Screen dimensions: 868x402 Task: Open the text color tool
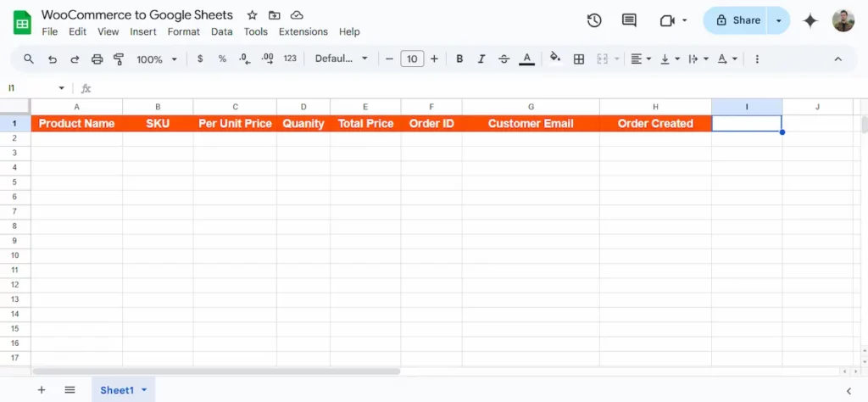[527, 59]
